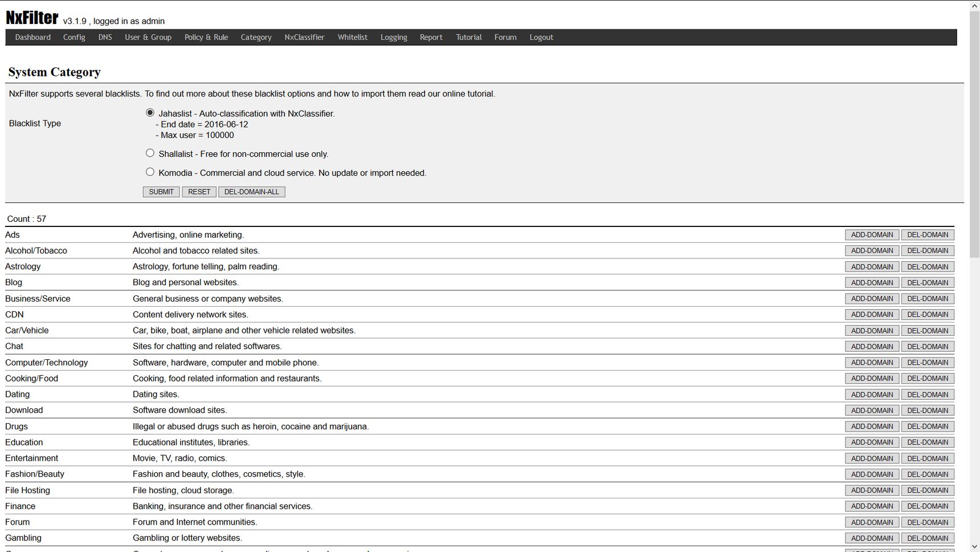Click the scrollbar down arrow

pos(974,547)
